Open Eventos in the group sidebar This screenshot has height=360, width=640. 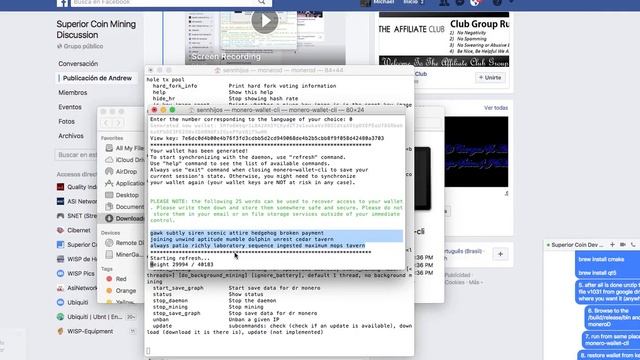pyautogui.click(x=70, y=107)
